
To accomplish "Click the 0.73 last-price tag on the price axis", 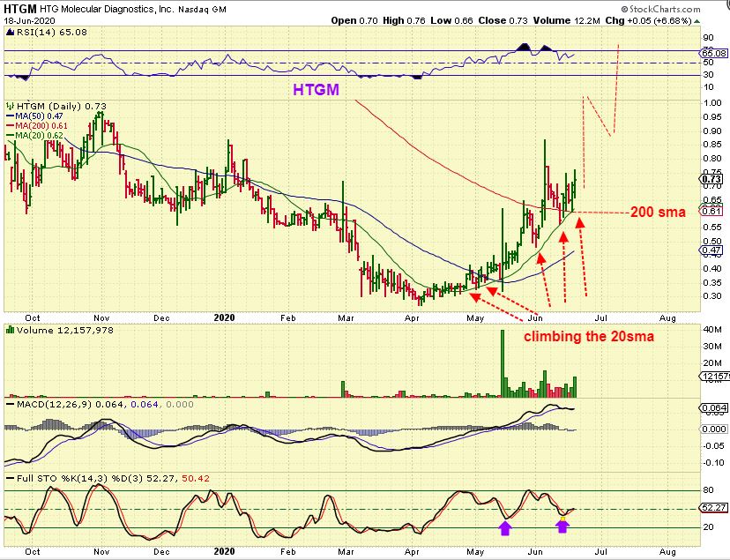I will coord(711,179).
